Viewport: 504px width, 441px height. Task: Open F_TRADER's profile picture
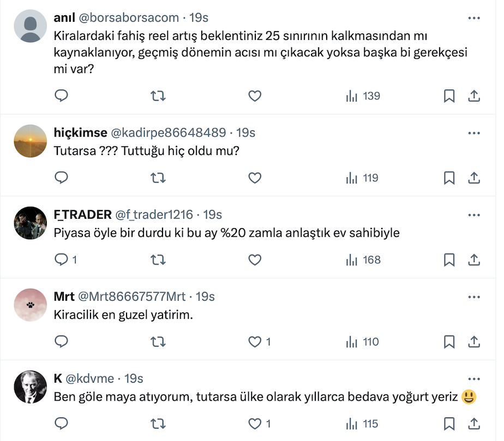click(30, 223)
